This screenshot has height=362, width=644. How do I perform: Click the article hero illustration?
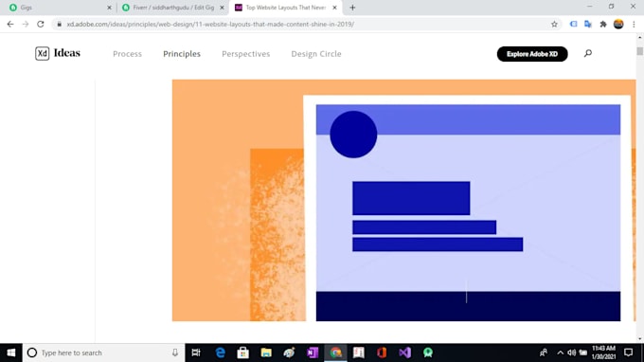[403, 200]
